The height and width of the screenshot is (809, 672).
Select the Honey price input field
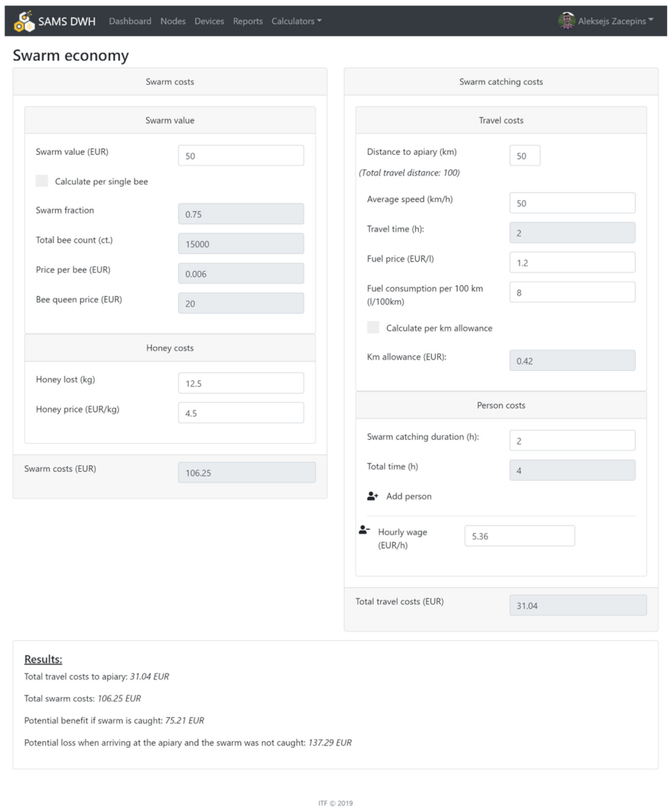click(x=241, y=413)
